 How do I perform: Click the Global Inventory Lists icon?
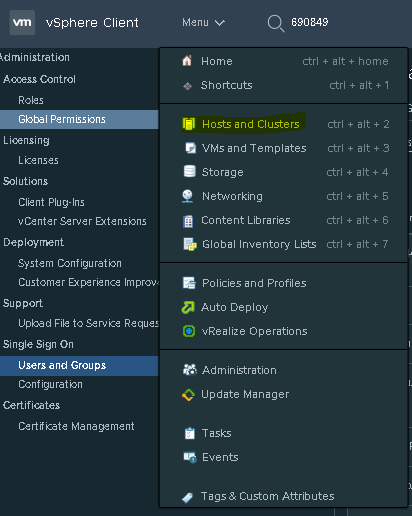coord(190,244)
